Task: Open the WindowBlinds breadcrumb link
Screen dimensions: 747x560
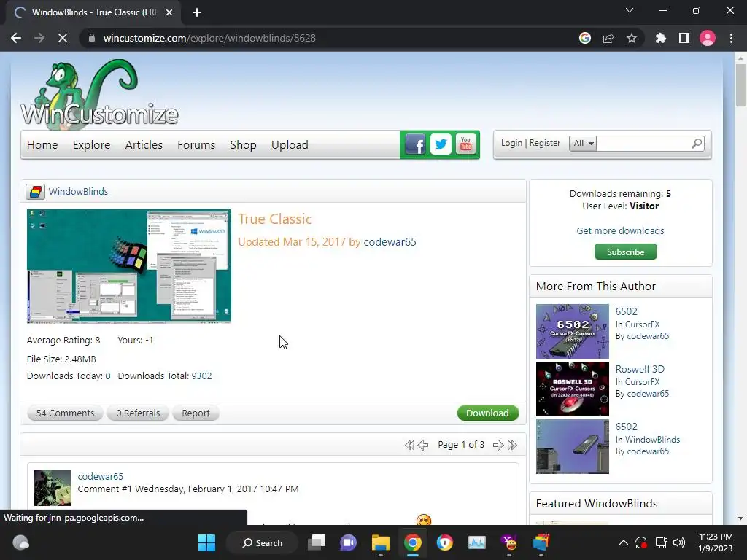Action: [x=78, y=192]
